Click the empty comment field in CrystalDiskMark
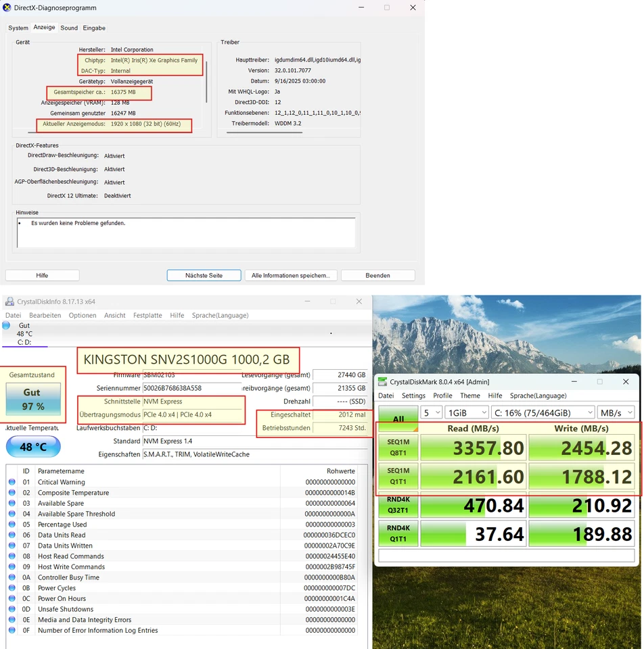The height and width of the screenshot is (649, 644). click(507, 556)
